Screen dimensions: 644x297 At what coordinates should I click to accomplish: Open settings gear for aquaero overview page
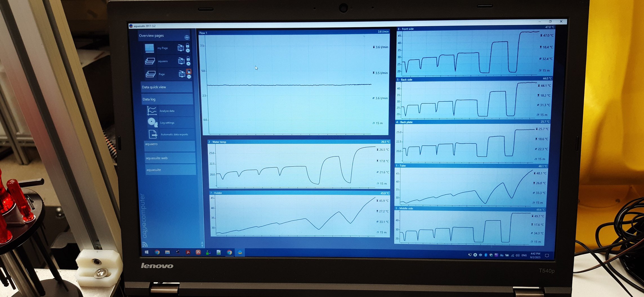pyautogui.click(x=188, y=64)
